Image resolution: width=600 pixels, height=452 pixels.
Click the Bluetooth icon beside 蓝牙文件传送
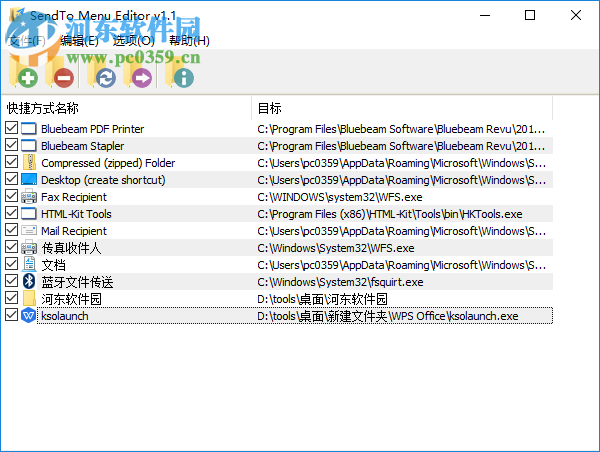tap(29, 281)
